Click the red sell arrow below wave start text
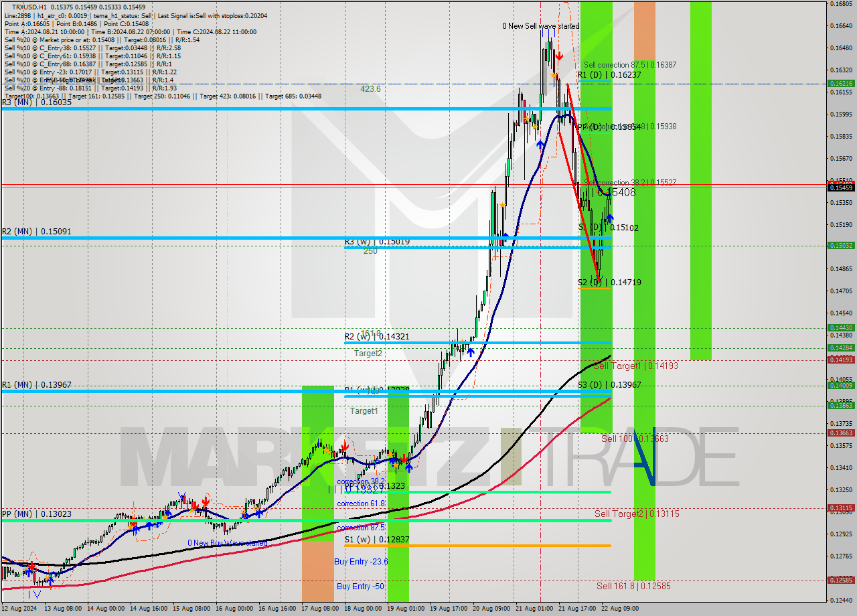 [559, 57]
